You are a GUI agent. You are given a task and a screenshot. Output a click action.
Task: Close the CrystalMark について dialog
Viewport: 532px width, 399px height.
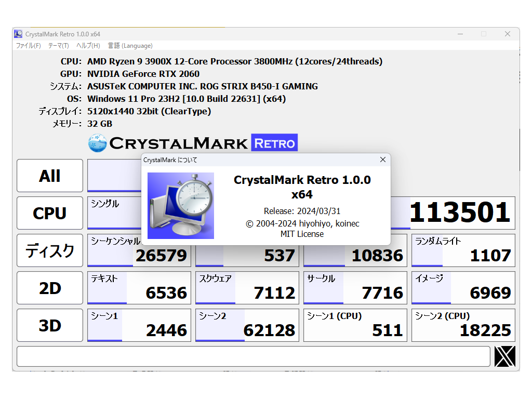pos(383,159)
